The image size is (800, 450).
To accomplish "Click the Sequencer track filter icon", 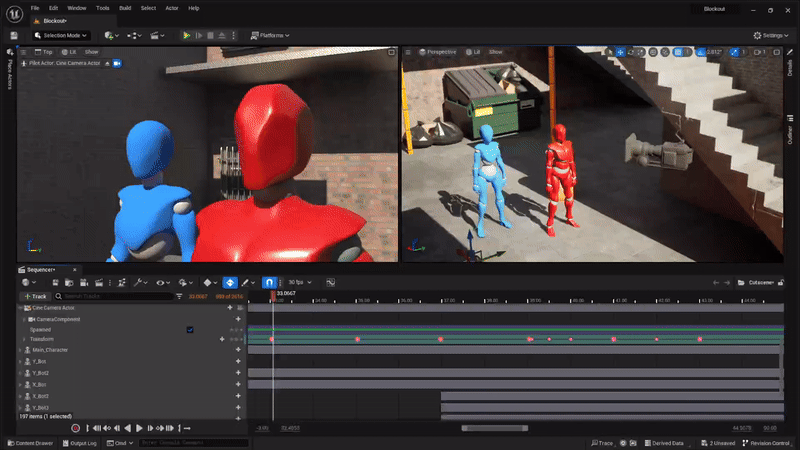I will click(179, 296).
